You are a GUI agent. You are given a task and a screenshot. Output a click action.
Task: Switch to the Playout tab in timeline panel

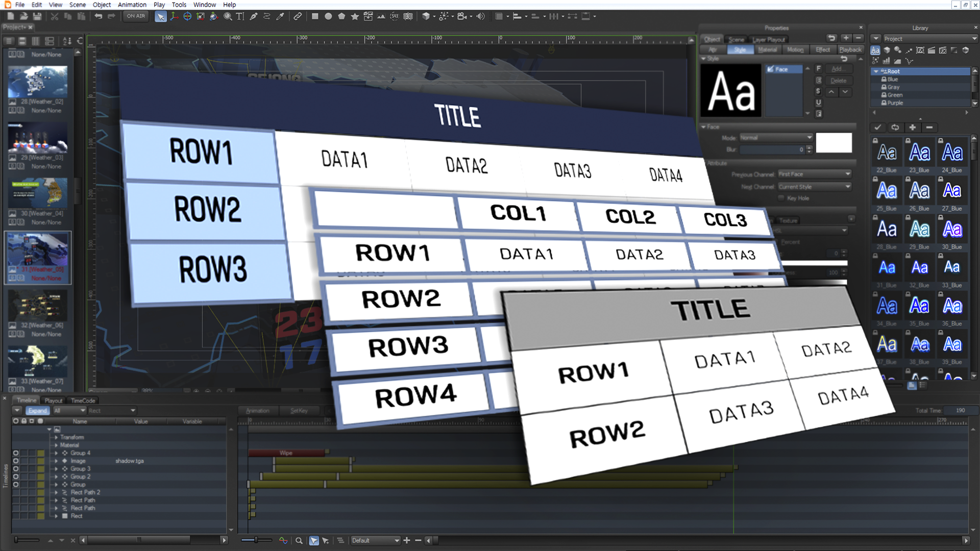click(x=53, y=400)
